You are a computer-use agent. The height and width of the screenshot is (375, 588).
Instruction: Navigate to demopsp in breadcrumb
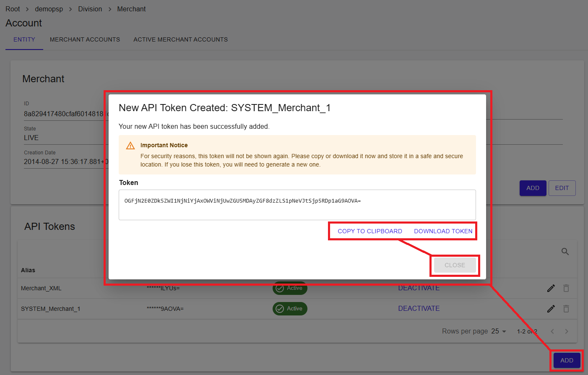[49, 9]
